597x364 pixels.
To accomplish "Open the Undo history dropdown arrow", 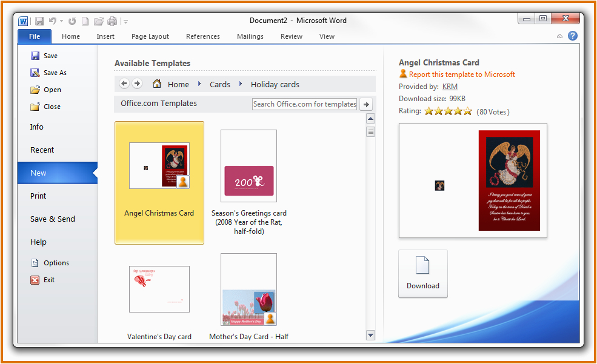I will tap(61, 22).
